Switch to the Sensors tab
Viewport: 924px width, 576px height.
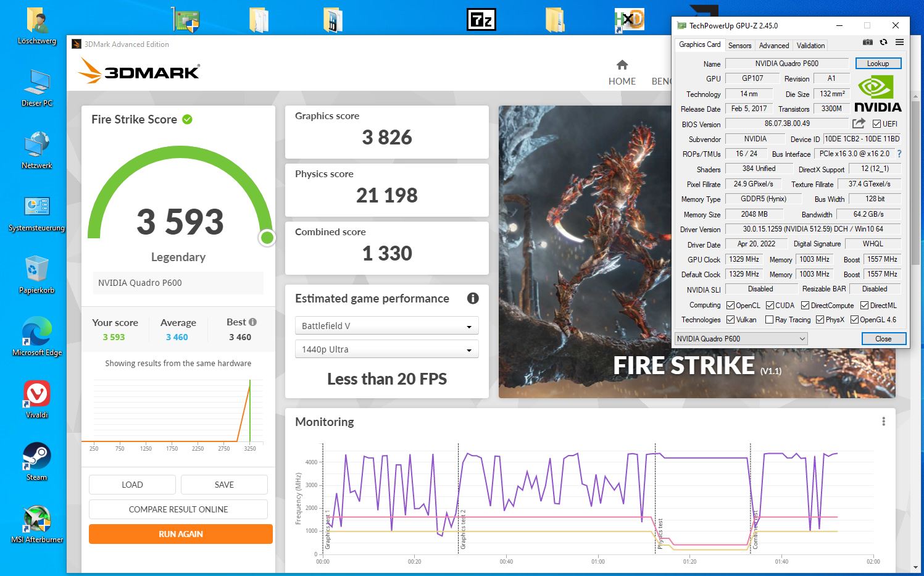(x=739, y=45)
